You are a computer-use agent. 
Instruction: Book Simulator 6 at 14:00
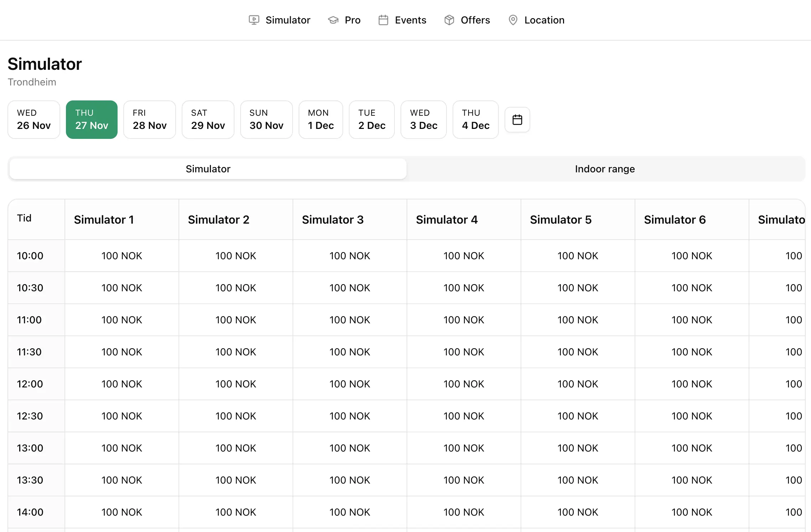tap(692, 512)
